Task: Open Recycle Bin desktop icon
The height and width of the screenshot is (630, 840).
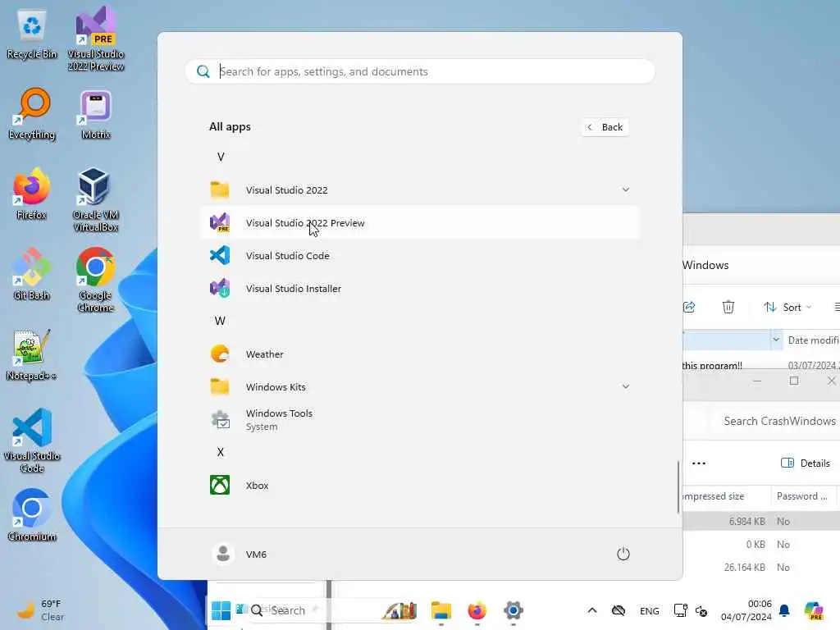Action: [32, 34]
